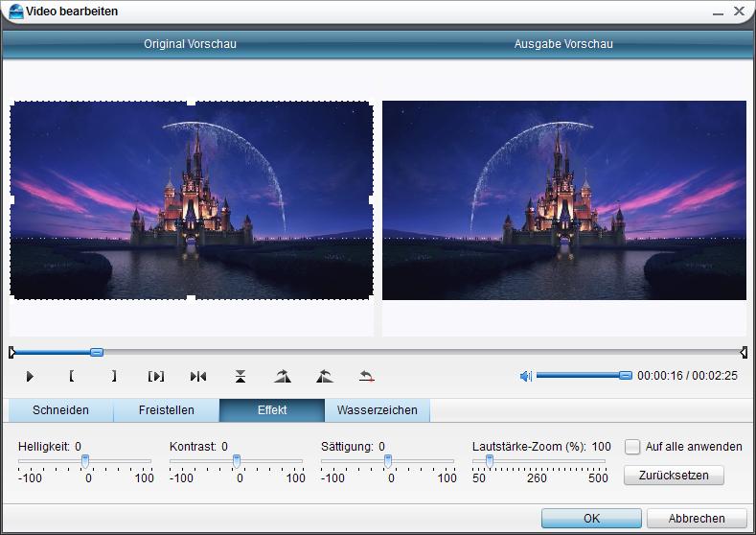
Task: Mute audio with the speaker icon
Action: 525,376
